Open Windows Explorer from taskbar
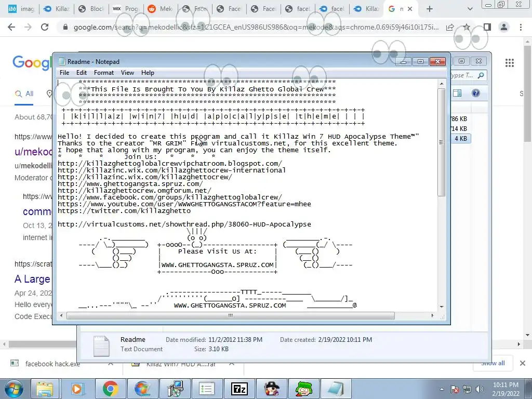Viewport: 532px width, 399px height. coord(45,389)
